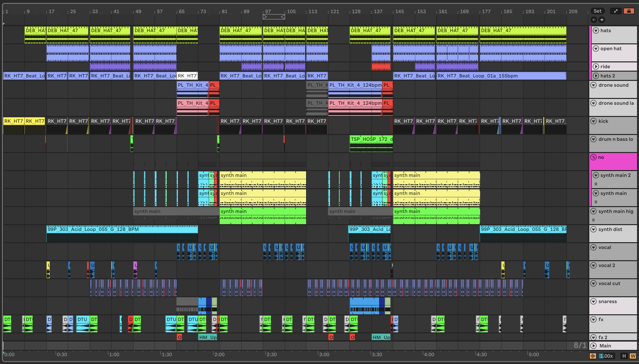Toggle the W optimize width button
The width and height of the screenshot is (639, 364).
633,356
